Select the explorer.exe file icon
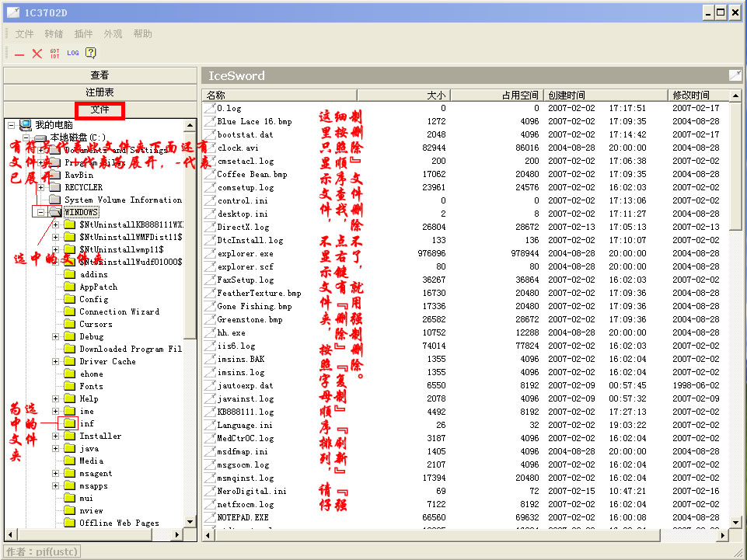The image size is (747, 560). click(210, 253)
